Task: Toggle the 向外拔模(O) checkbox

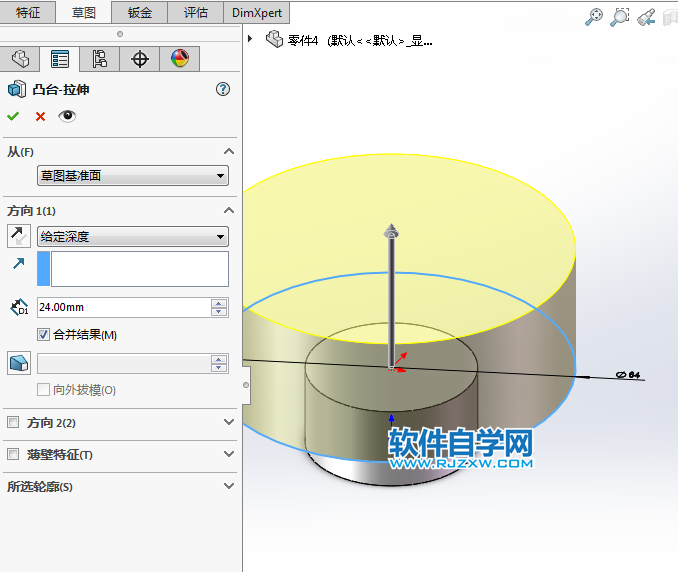Action: (x=43, y=390)
